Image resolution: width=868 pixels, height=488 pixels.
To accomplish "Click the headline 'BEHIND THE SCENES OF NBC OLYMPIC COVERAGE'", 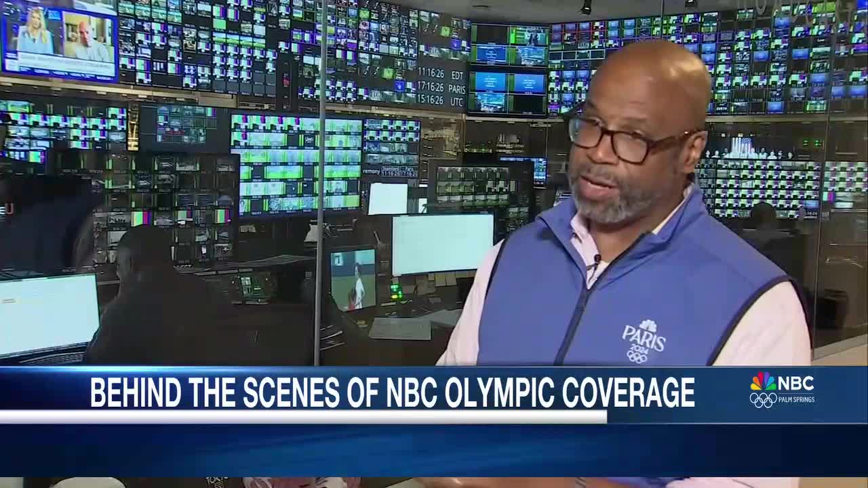I will point(393,392).
